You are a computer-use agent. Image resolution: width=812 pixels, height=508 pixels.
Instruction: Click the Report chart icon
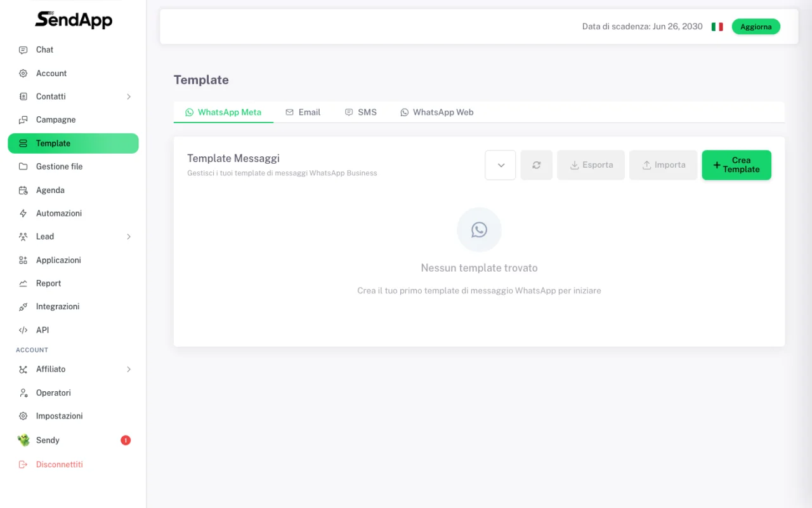(x=23, y=283)
